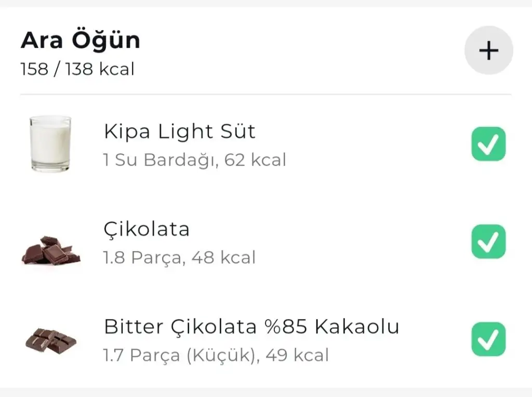The image size is (532, 397).
Task: Select the bitter chocolate bar image
Action: [50, 340]
